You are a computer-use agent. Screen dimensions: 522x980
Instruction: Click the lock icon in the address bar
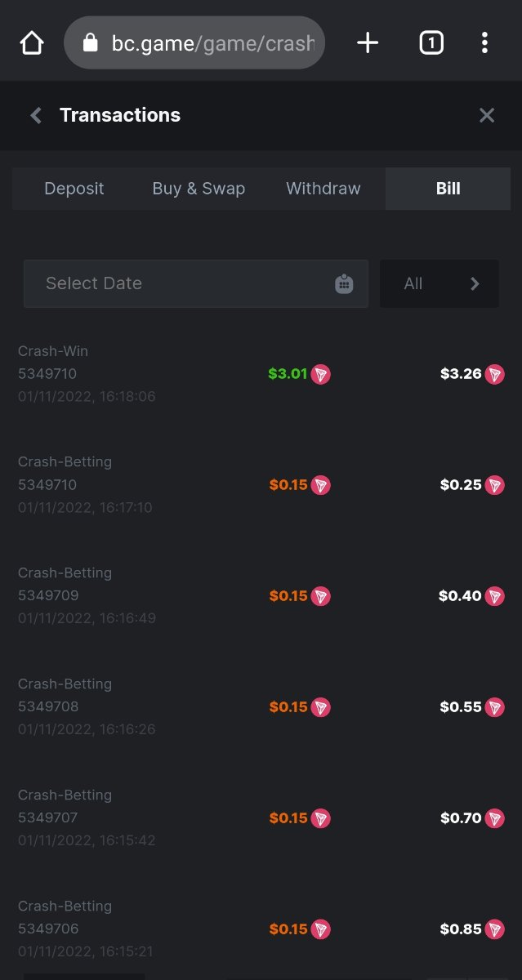click(91, 42)
